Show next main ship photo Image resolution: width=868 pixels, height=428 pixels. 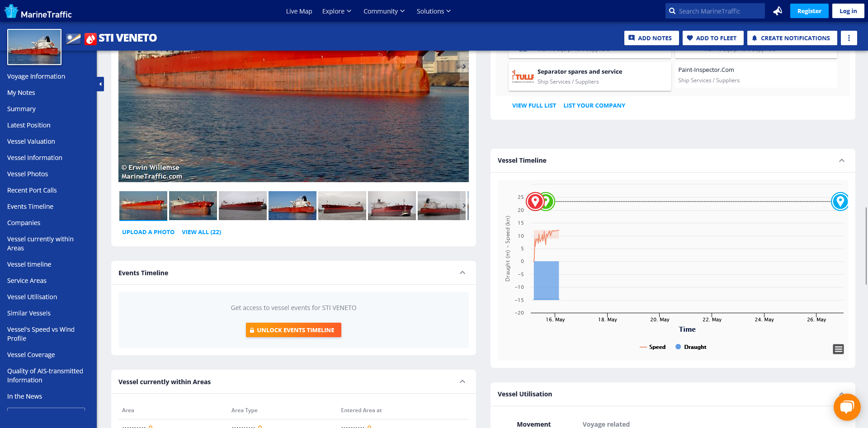[464, 66]
